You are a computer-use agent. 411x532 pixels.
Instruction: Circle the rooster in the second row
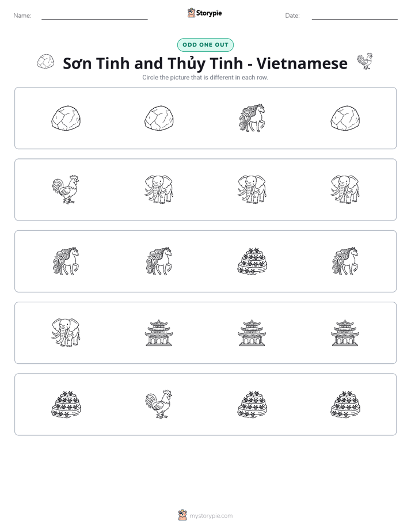66,189
